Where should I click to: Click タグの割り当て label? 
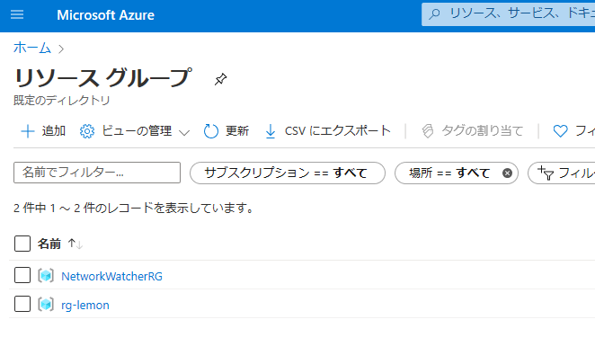click(x=482, y=131)
